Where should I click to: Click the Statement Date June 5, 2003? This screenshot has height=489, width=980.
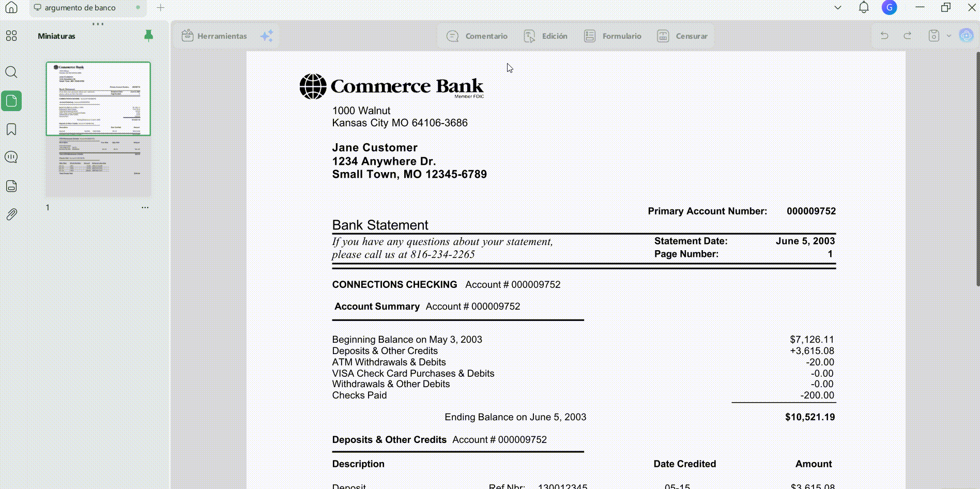point(805,241)
